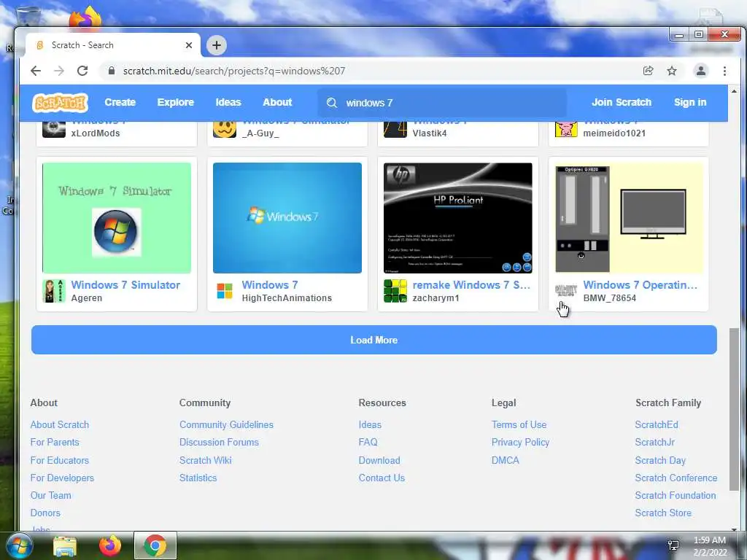Click the browser address bar URL
The width and height of the screenshot is (747, 560).
(x=234, y=71)
